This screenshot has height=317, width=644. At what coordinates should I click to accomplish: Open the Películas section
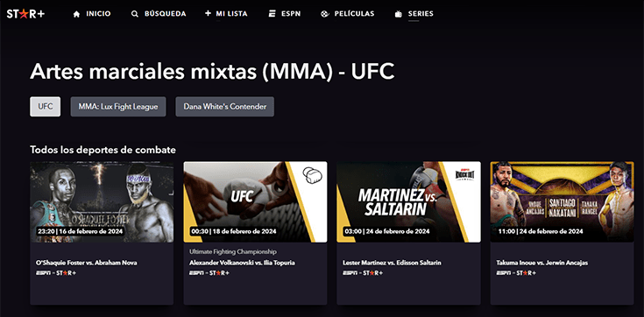click(355, 14)
